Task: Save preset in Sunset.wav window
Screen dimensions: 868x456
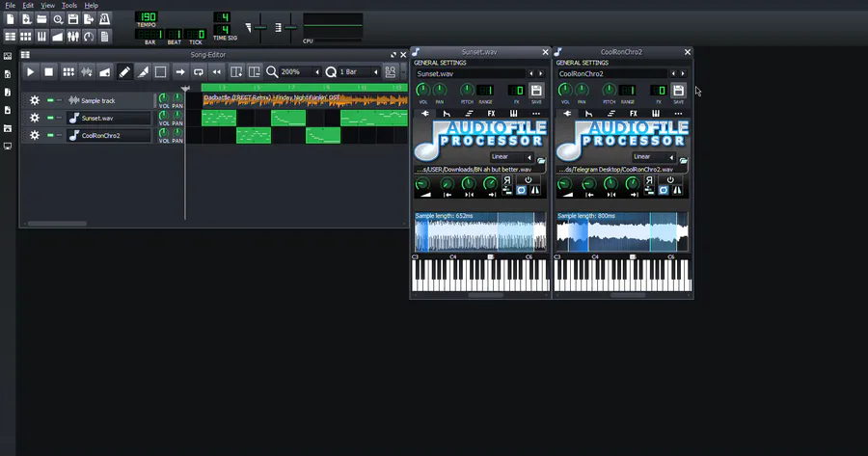Action: [536, 91]
